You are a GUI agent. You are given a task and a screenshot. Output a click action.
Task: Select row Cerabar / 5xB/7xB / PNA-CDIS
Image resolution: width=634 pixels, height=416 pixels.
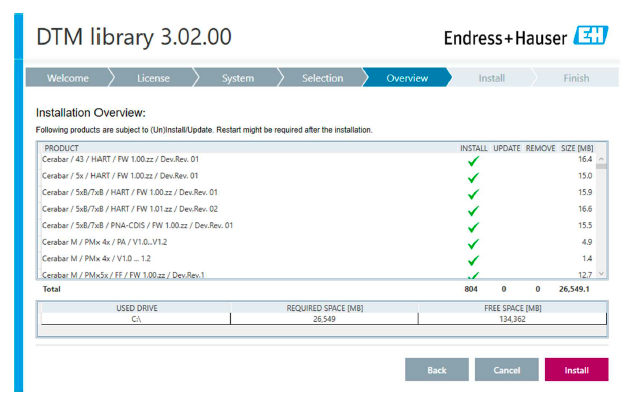click(x=317, y=225)
